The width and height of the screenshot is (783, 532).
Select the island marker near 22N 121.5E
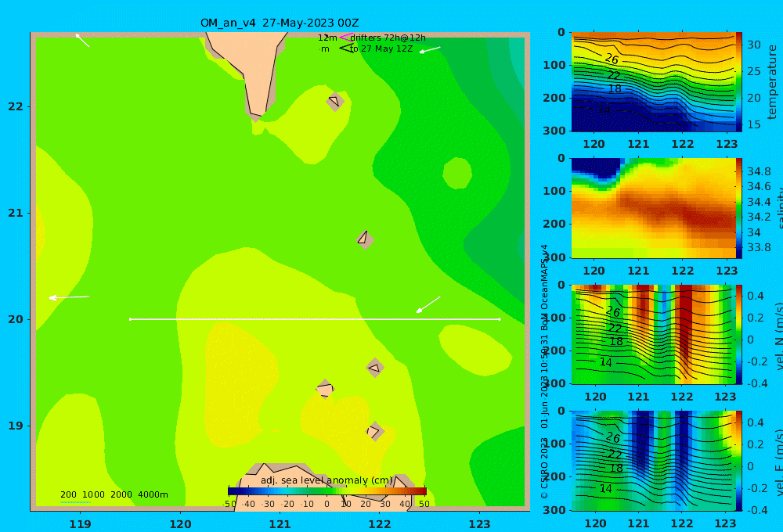335,101
